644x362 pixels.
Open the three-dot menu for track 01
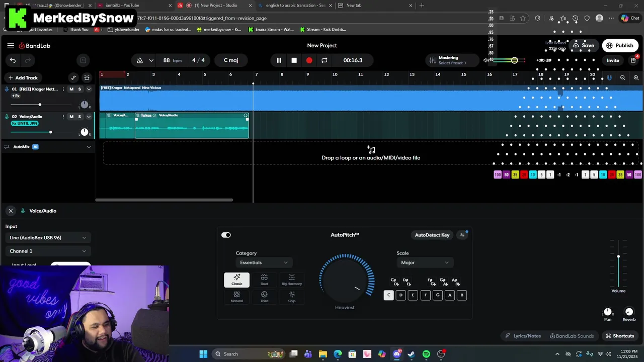63,89
